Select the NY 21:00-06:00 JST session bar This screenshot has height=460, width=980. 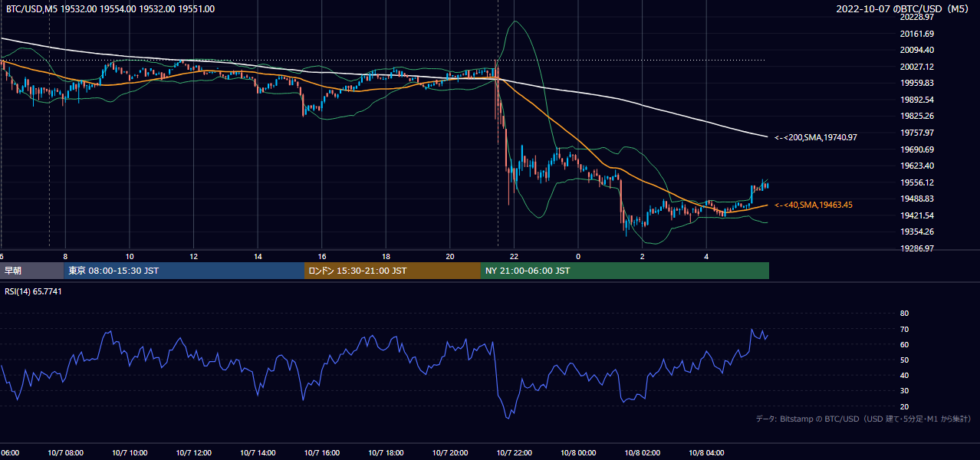pos(625,271)
